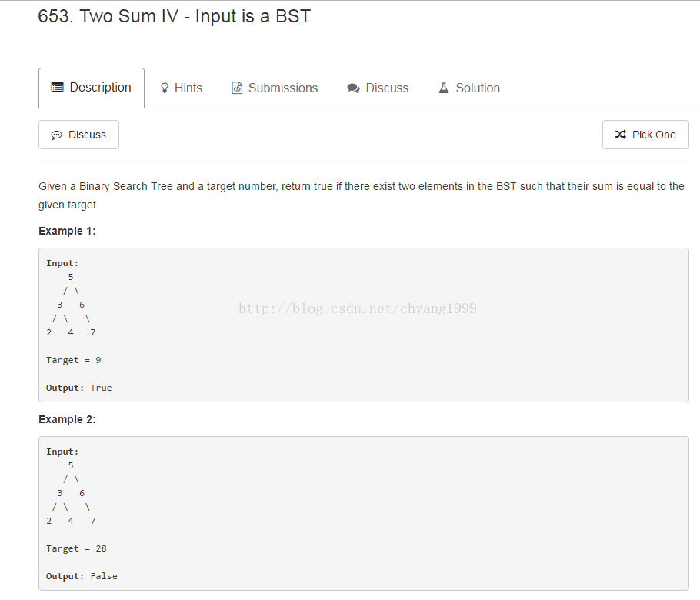Switch to the Hints tab

point(188,88)
